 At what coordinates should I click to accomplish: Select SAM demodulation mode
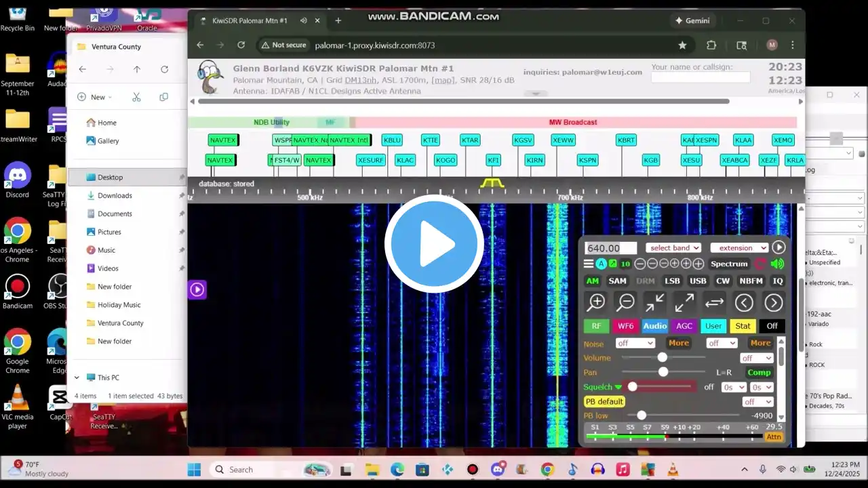[x=617, y=281]
